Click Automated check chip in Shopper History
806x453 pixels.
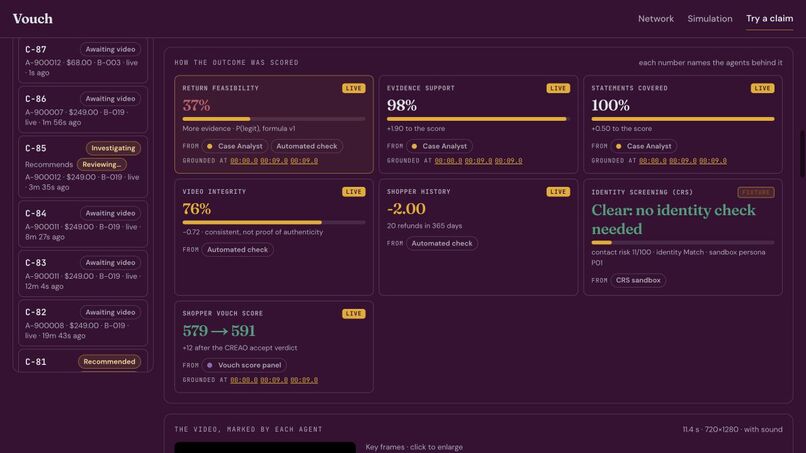442,243
